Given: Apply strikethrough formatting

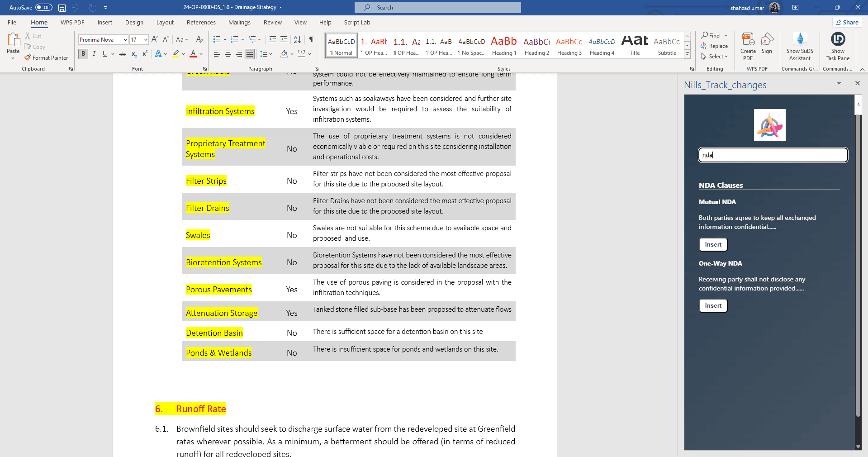Looking at the screenshot, I should pyautogui.click(x=123, y=54).
